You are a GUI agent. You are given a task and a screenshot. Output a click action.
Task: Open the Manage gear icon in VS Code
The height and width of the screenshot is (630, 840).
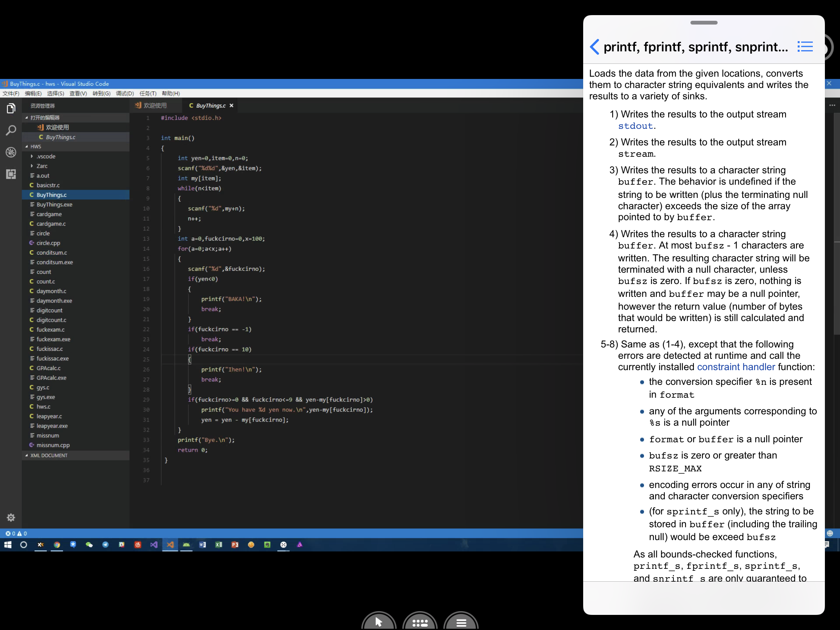pyautogui.click(x=11, y=517)
